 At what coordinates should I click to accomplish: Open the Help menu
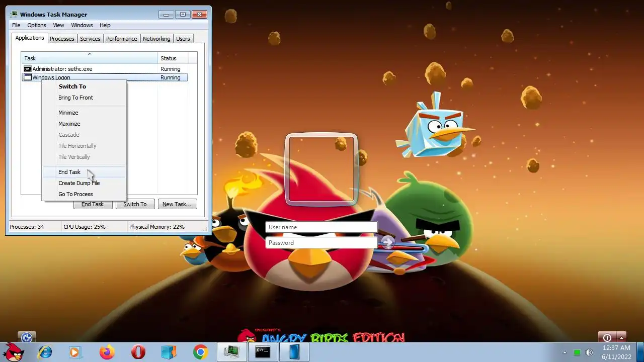click(105, 25)
